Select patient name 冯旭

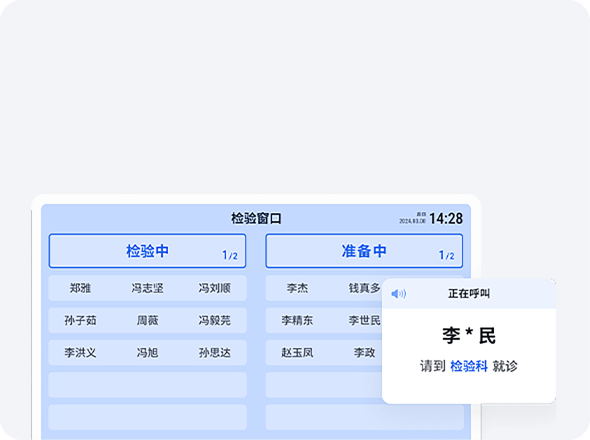point(148,353)
